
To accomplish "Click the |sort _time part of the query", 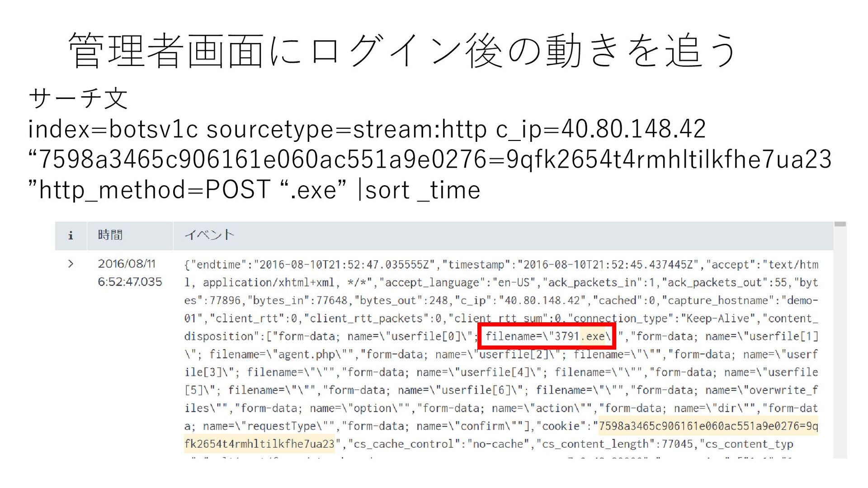I will click(x=419, y=190).
